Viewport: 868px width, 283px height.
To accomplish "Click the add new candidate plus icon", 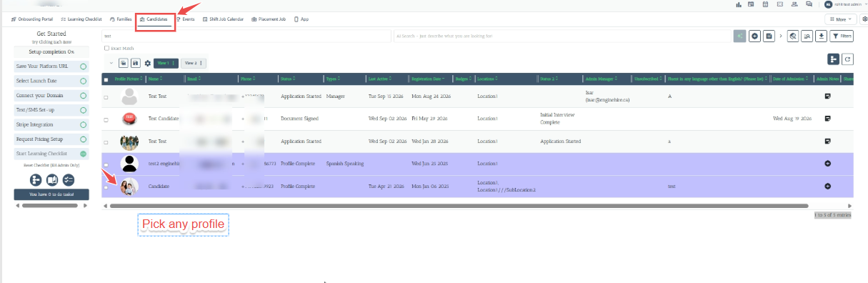I will (x=754, y=36).
